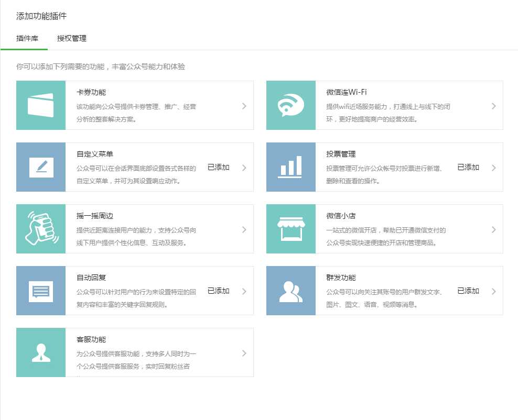This screenshot has height=420, width=518.
Task: Open the 客服功能 agent icon
Action: pos(41,352)
